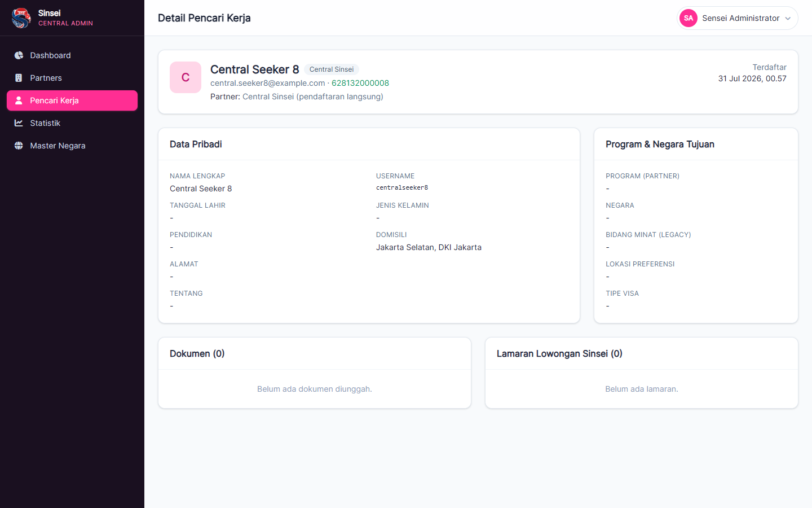Click the Program & Negara Tujuan heading
This screenshot has width=812, height=508.
point(660,144)
